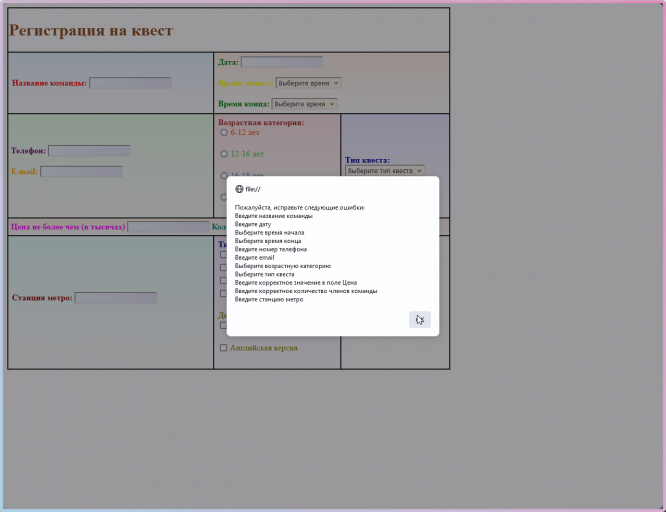
Task: Click error line 'Введите дату'
Action: coord(253,224)
